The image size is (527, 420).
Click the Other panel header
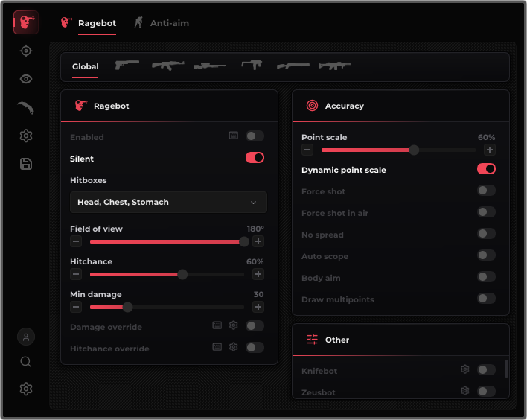tap(400, 340)
